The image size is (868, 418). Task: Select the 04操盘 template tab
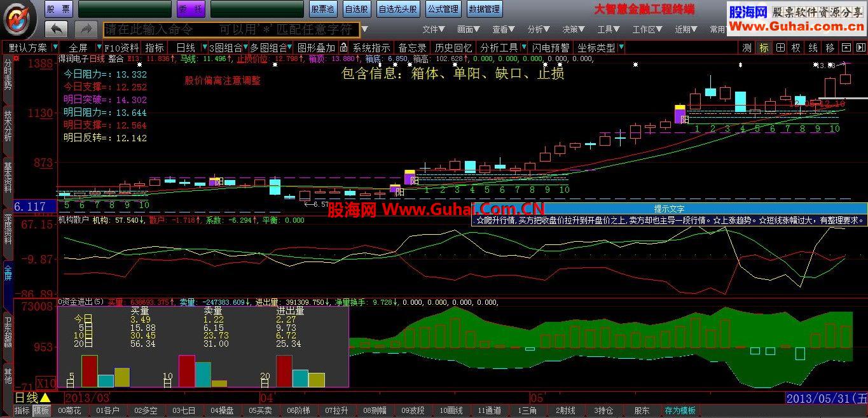click(223, 411)
